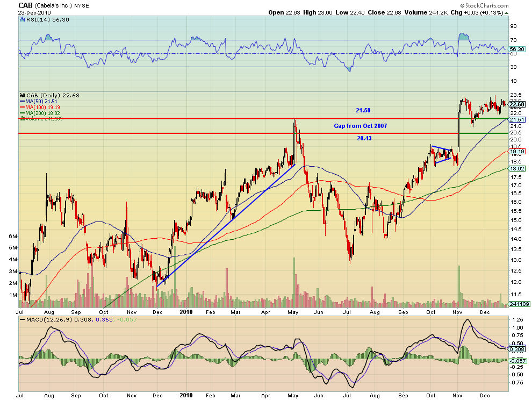The image size is (532, 400).
Task: Click the RSI 70 overbought level label
Action: coord(513,40)
